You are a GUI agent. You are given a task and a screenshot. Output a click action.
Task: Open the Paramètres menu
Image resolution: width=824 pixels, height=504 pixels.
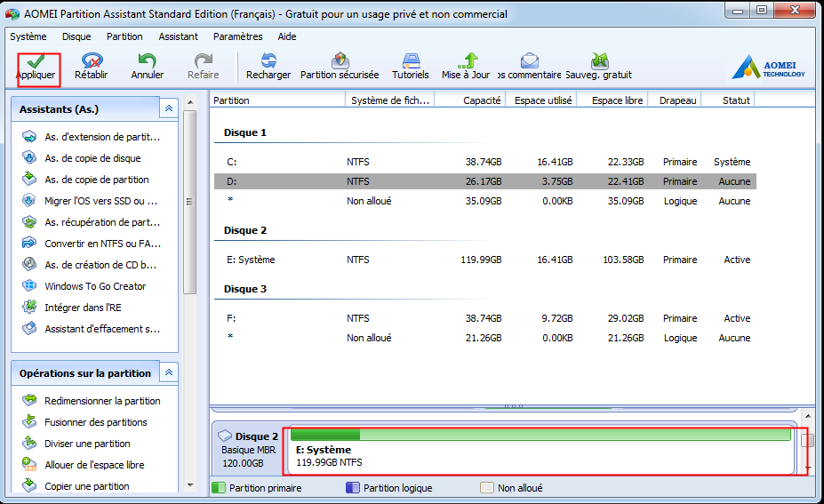[237, 36]
